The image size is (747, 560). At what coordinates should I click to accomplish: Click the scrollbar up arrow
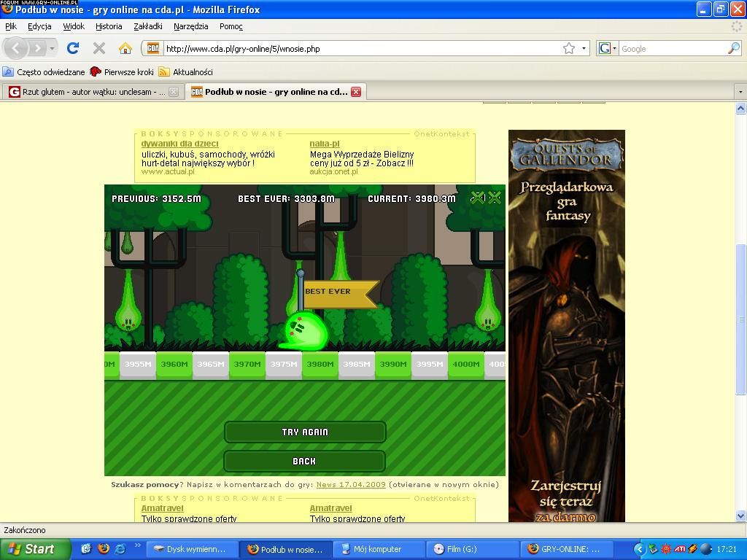click(740, 109)
